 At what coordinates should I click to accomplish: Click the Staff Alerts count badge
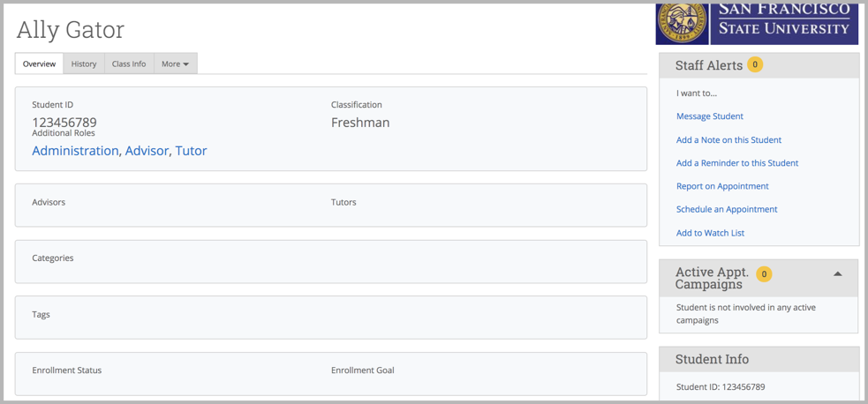754,64
